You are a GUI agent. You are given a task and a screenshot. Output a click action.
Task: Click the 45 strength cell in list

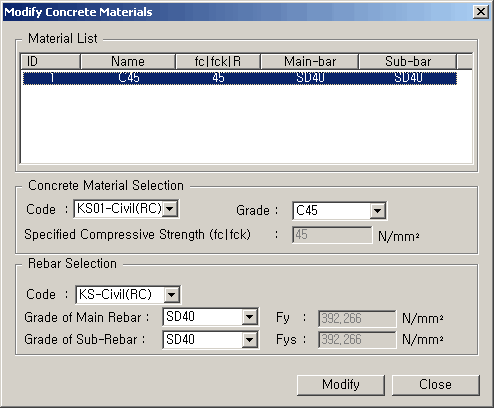coord(218,78)
